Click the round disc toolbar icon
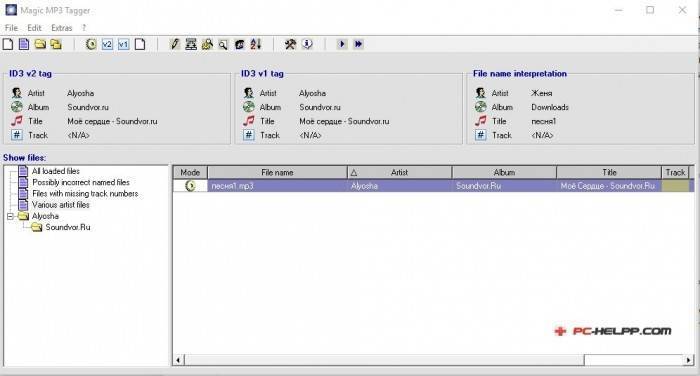 [91, 44]
